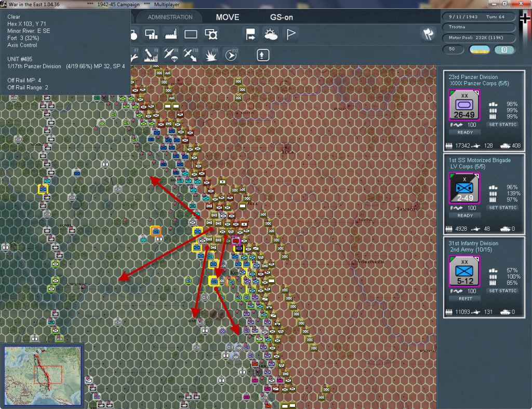Click the Motor Pool 232K display

click(478, 37)
